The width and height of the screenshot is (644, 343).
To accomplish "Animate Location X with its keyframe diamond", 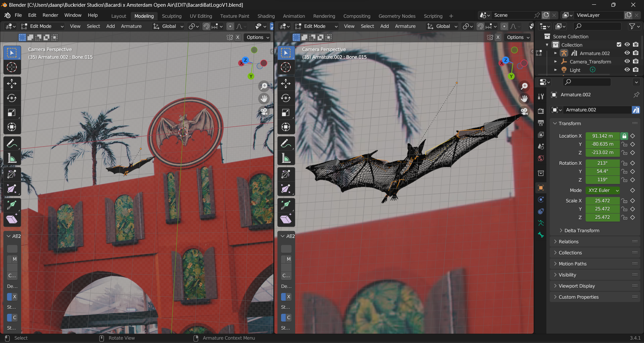I will point(633,136).
